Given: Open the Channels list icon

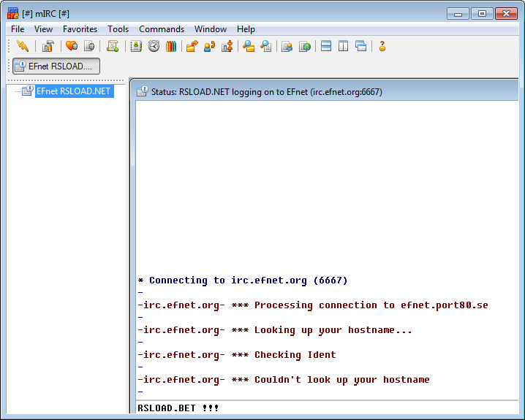Looking at the screenshot, I should point(89,46).
